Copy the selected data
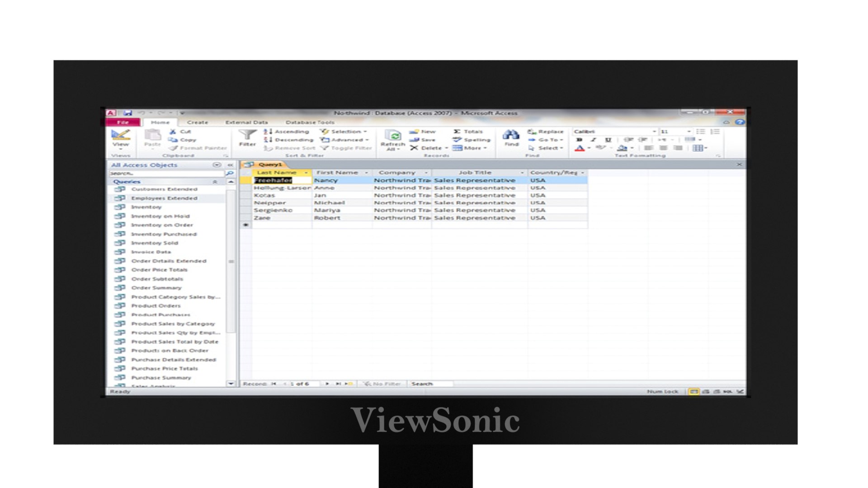868x488 pixels. point(183,140)
